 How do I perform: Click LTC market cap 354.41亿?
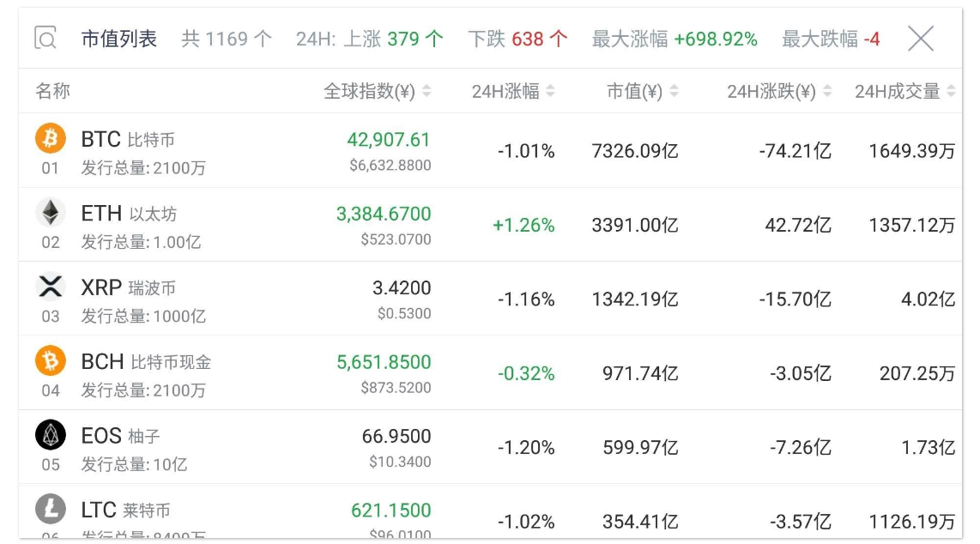pyautogui.click(x=641, y=522)
